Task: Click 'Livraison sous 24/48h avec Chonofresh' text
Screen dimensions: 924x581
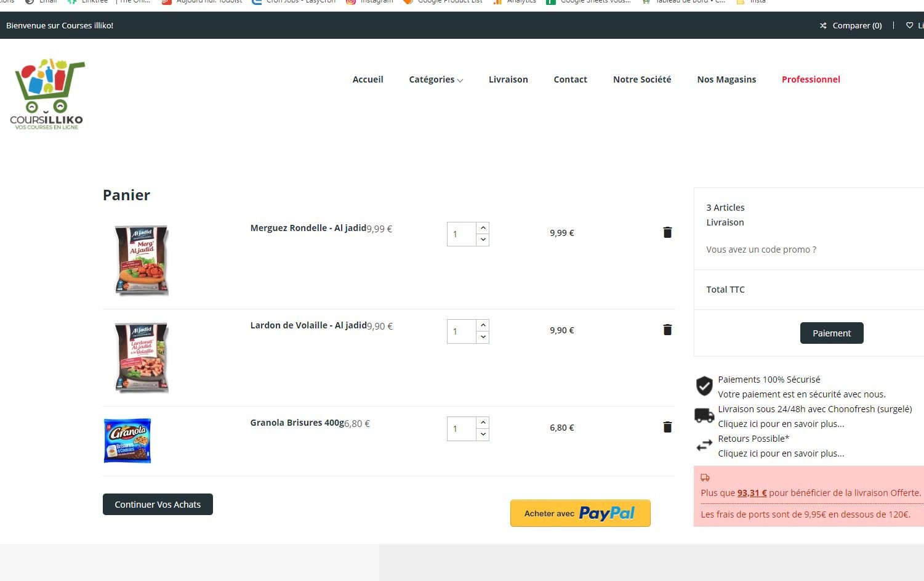Action: 815,409
